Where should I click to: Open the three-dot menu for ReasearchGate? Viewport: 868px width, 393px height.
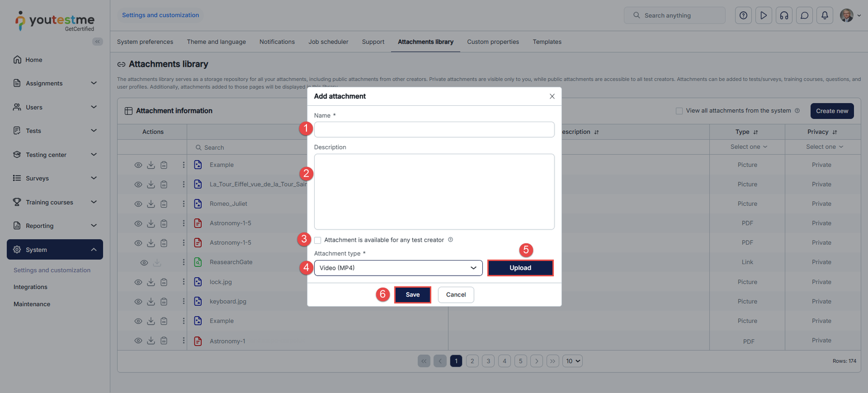click(x=183, y=262)
